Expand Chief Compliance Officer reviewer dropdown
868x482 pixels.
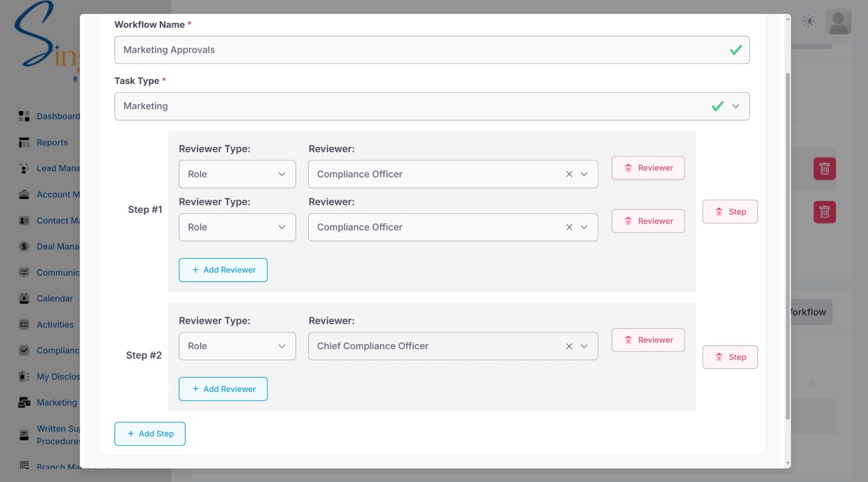point(584,346)
